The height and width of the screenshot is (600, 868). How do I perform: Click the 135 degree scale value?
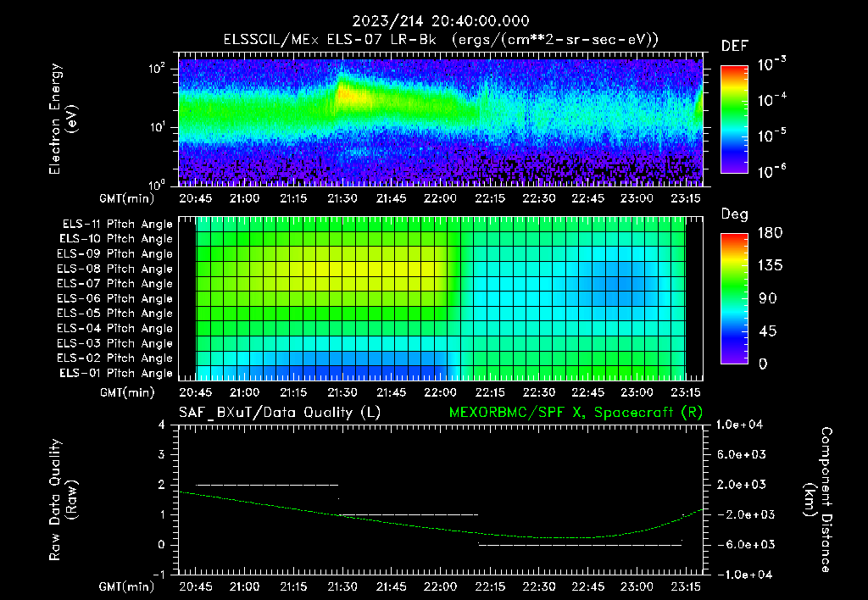point(770,265)
